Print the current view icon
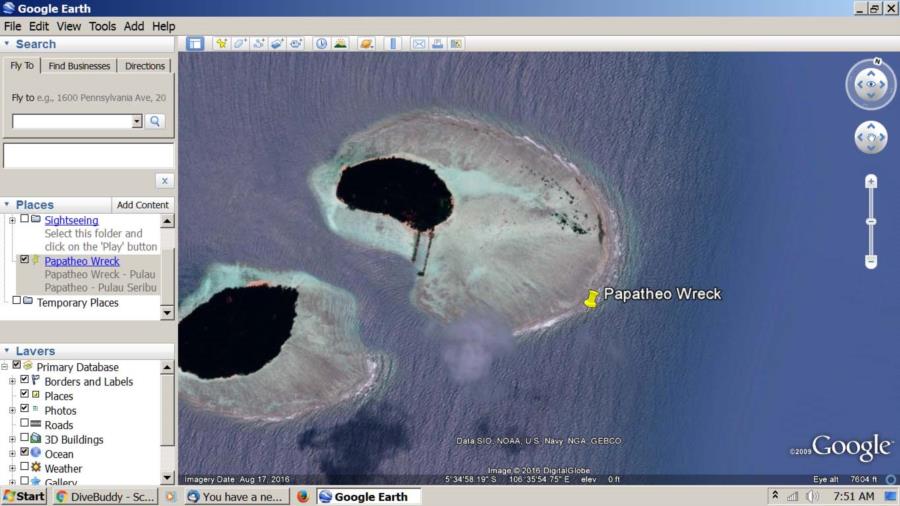Screen dimensions: 900x506 tap(437, 44)
